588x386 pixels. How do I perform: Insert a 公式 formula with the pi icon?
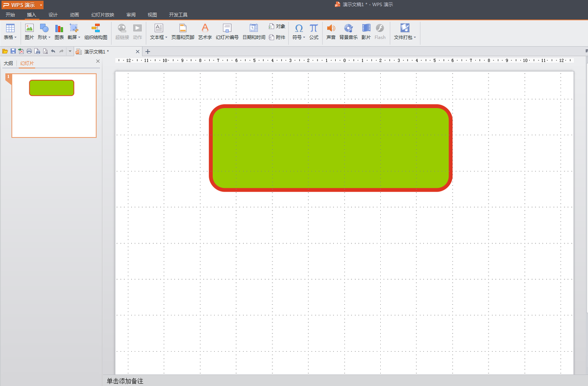[314, 29]
